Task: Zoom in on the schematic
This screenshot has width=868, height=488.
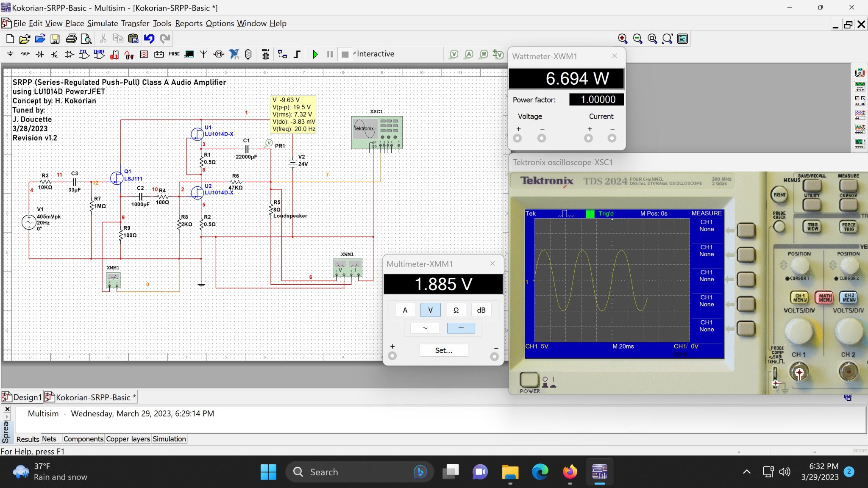Action: (622, 39)
